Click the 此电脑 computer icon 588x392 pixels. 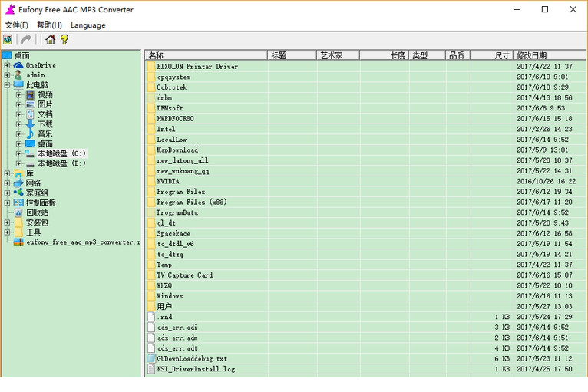click(x=18, y=84)
